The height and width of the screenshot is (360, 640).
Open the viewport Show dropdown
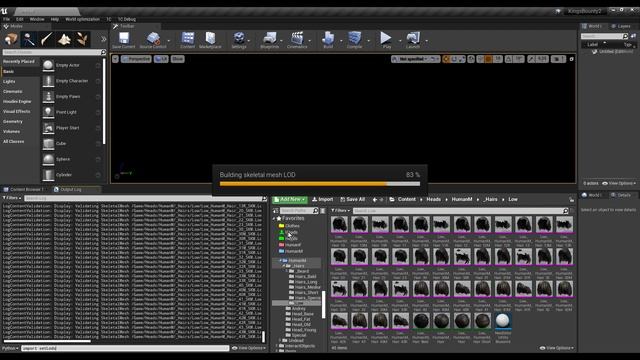178,59
